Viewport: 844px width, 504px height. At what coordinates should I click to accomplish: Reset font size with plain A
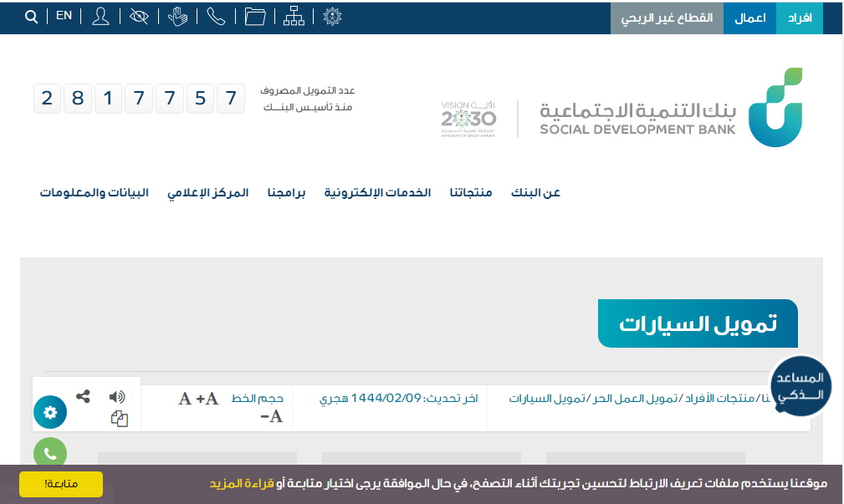pyautogui.click(x=185, y=399)
